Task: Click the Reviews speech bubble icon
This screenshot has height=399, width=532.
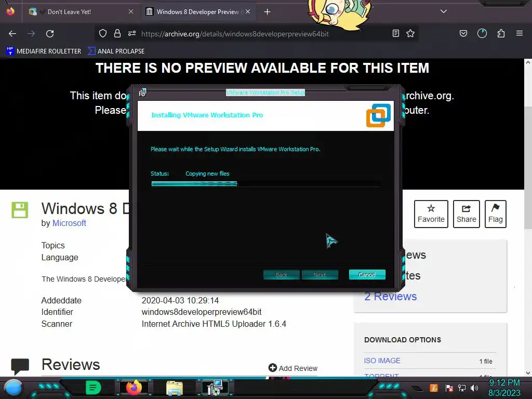Action: coord(20,366)
